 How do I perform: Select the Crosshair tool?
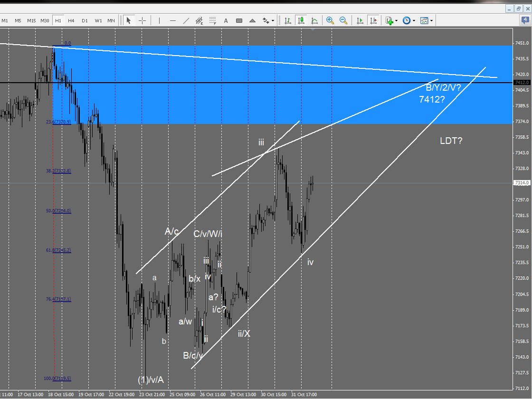pos(142,20)
